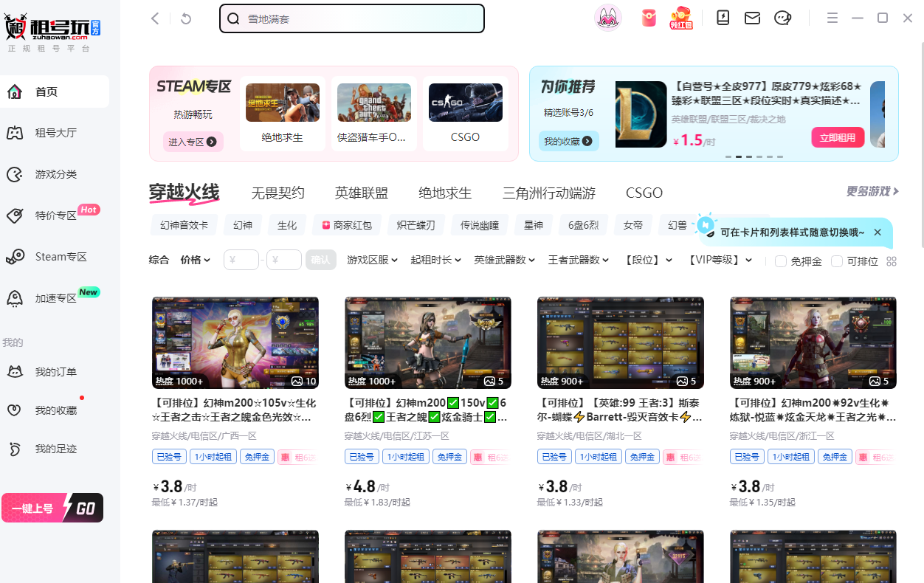Switch to grid card view icon
This screenshot has height=583, width=924.
tap(892, 261)
